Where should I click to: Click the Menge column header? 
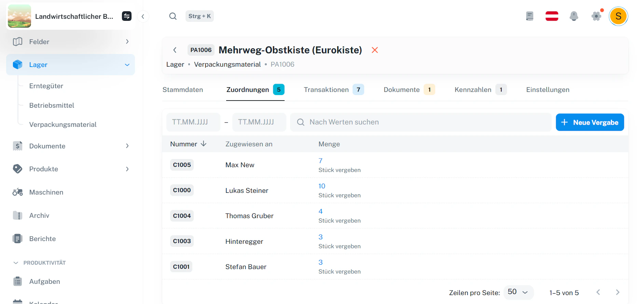pos(329,144)
